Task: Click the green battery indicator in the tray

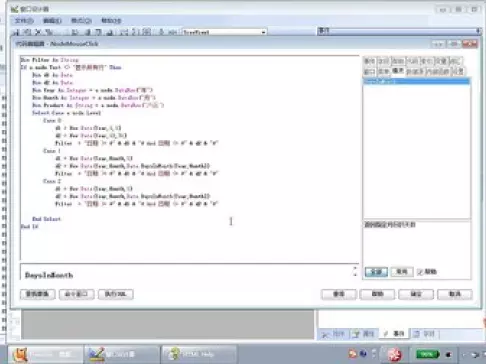Action: (428, 354)
